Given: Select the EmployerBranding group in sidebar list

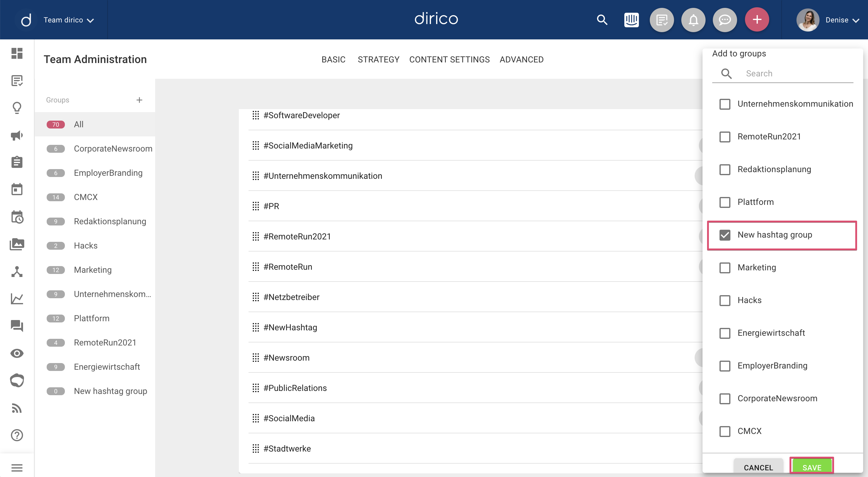Looking at the screenshot, I should point(95,173).
